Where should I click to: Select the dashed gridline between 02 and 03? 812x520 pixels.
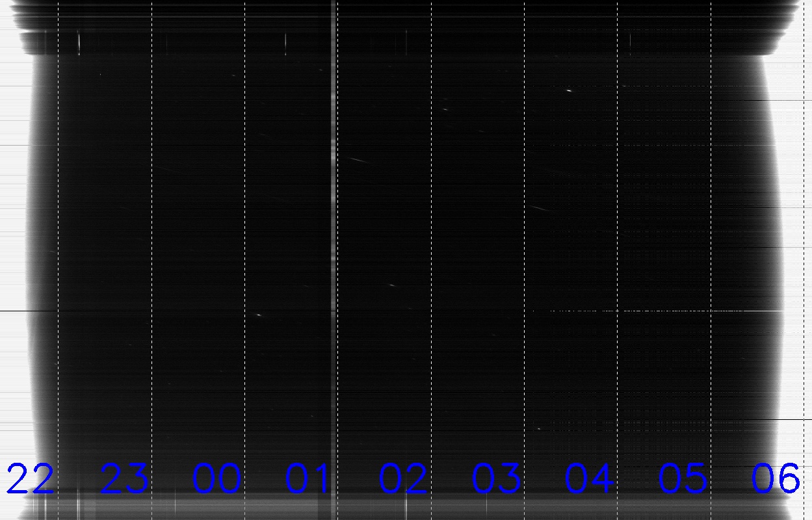point(431,260)
